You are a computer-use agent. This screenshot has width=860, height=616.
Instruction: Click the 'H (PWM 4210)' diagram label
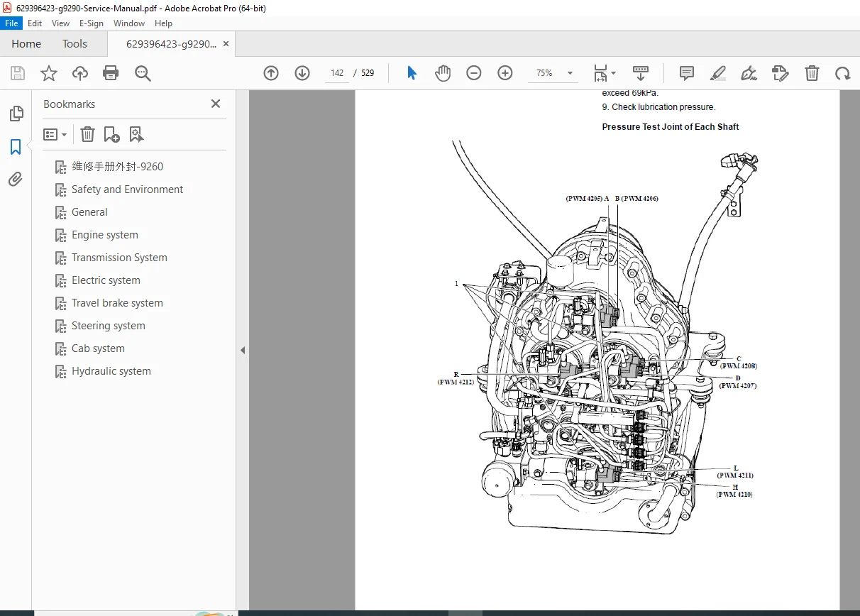click(734, 490)
